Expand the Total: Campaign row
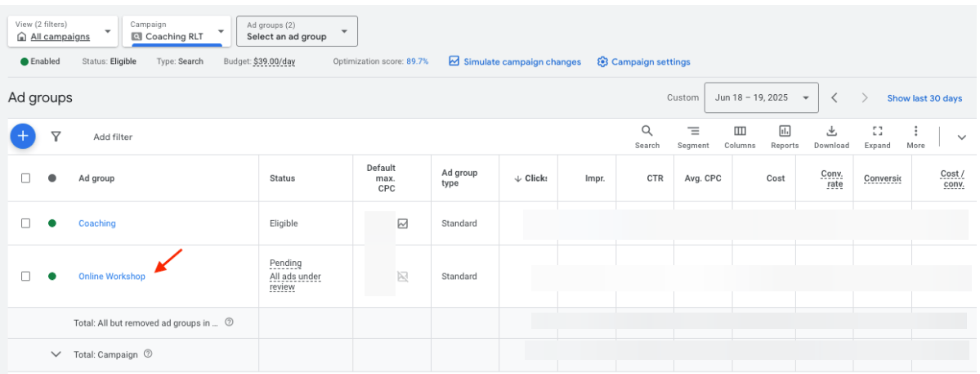This screenshot has width=980, height=374. coord(56,354)
